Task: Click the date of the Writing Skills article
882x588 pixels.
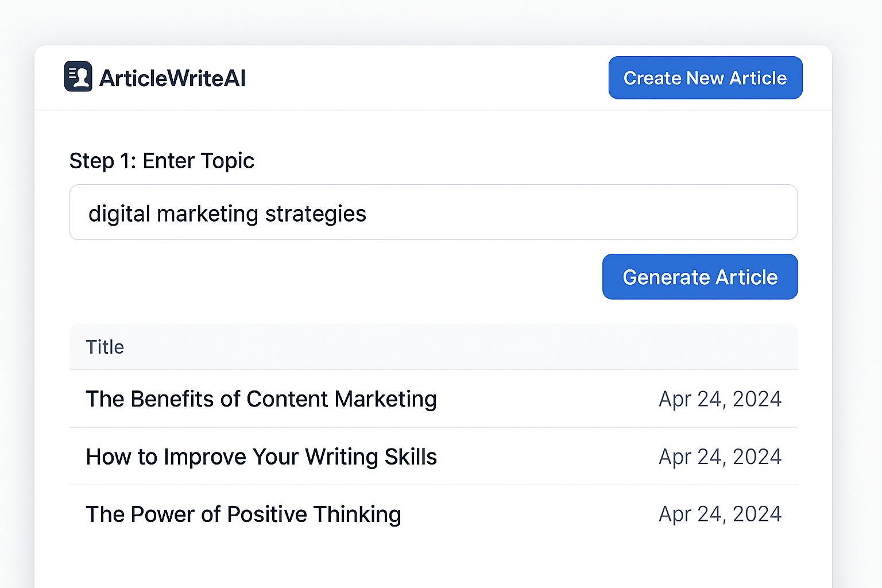Action: (720, 457)
